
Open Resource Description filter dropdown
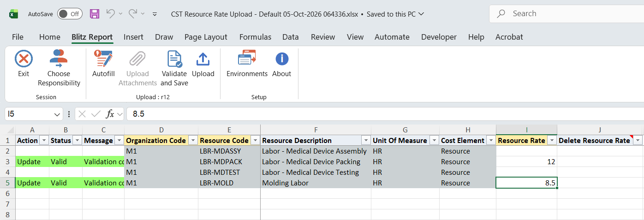pos(366,140)
